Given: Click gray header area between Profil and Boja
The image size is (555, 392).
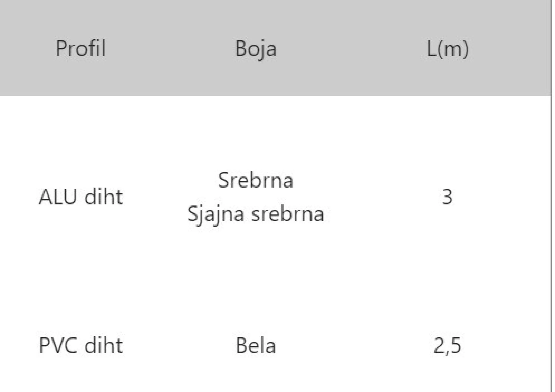Looking at the screenshot, I should pyautogui.click(x=169, y=48).
